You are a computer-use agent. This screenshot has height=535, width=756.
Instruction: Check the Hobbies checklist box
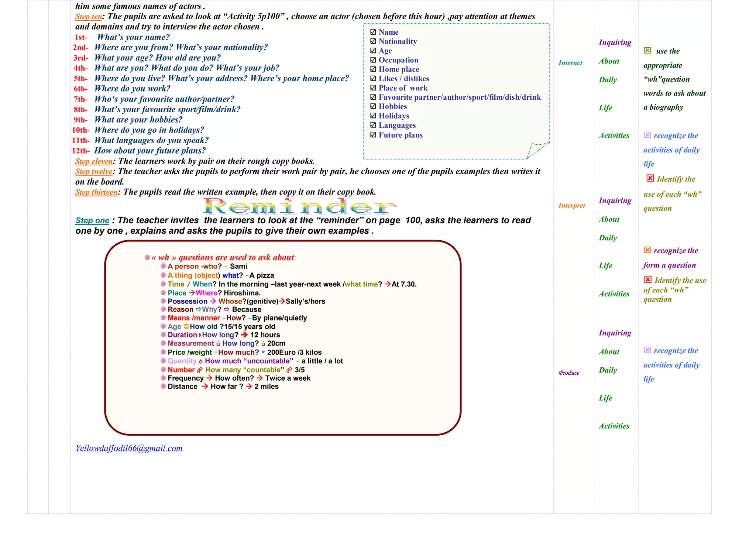[x=373, y=106]
